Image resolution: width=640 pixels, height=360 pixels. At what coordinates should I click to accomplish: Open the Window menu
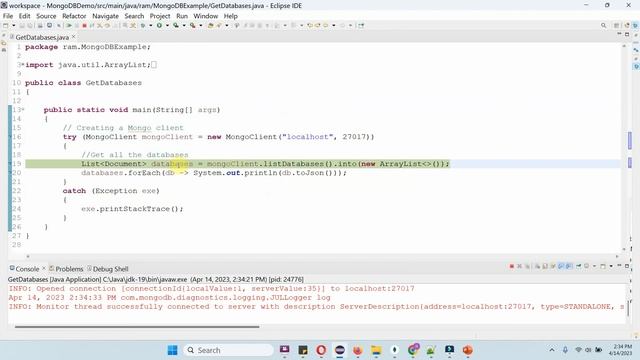[205, 16]
